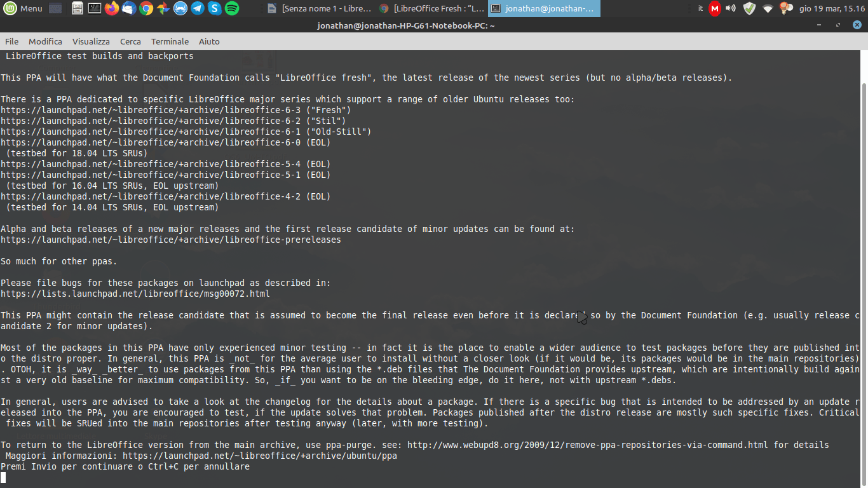Open the MEGA tray icon
Viewport: 868px width, 488px height.
click(715, 8)
